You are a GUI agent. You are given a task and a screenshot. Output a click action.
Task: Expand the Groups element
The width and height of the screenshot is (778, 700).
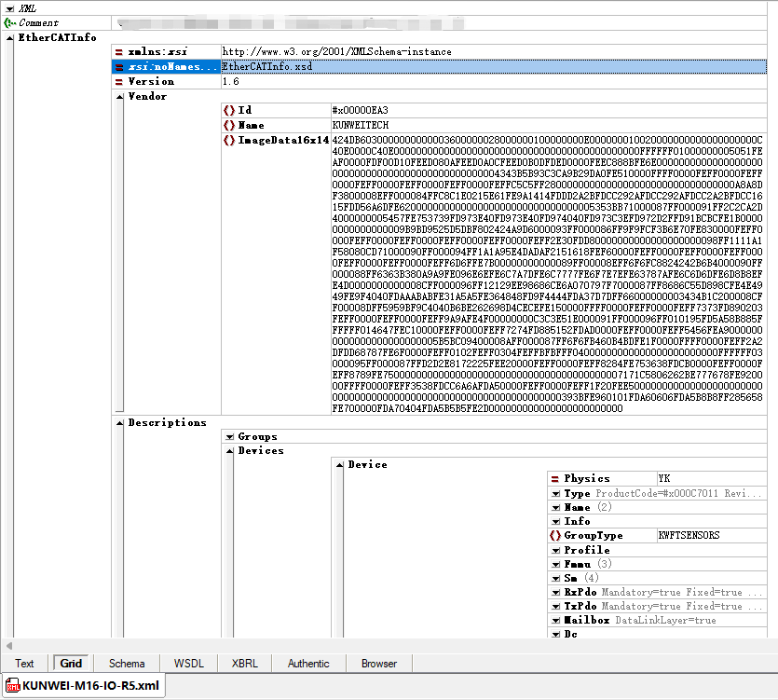point(229,437)
